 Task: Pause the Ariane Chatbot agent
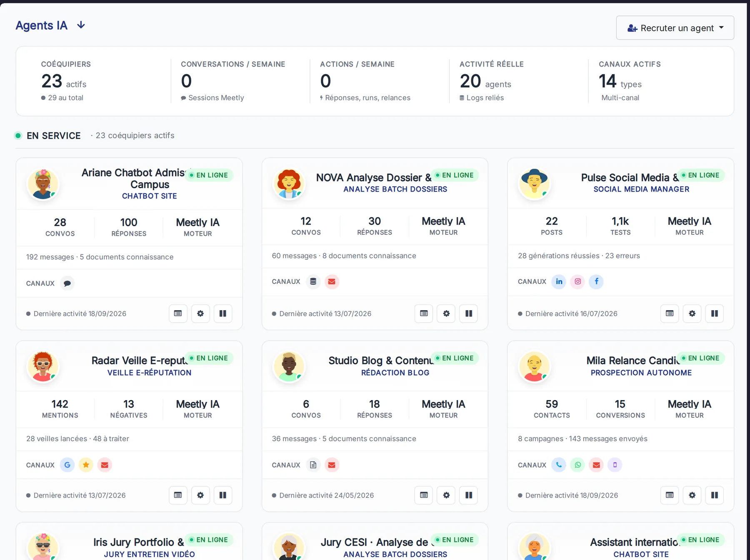[223, 314]
